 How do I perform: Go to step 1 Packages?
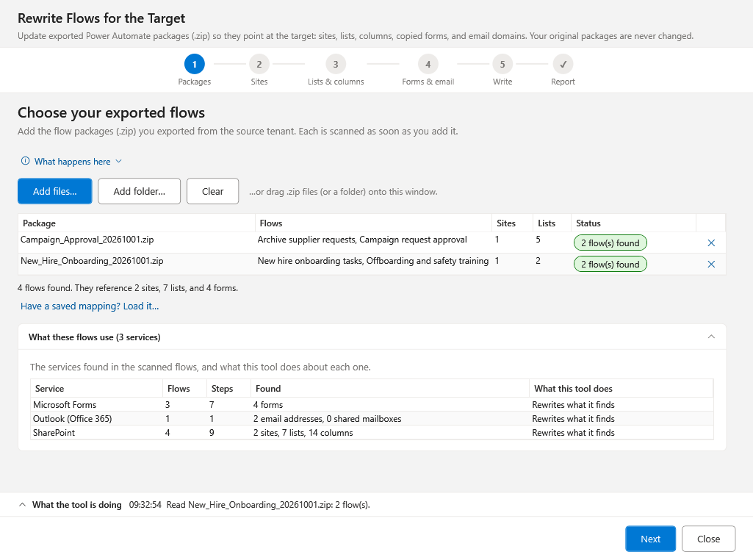tap(195, 64)
